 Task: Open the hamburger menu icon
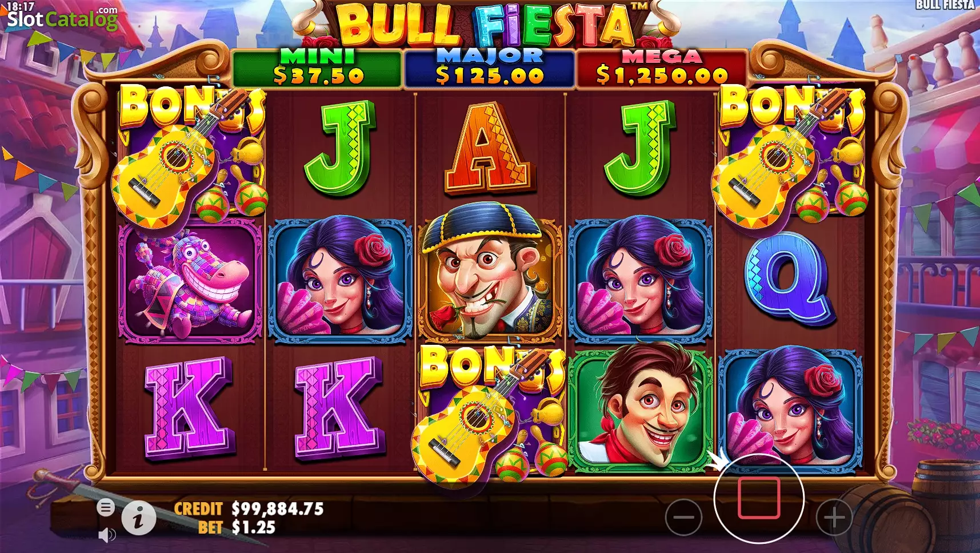coord(106,507)
